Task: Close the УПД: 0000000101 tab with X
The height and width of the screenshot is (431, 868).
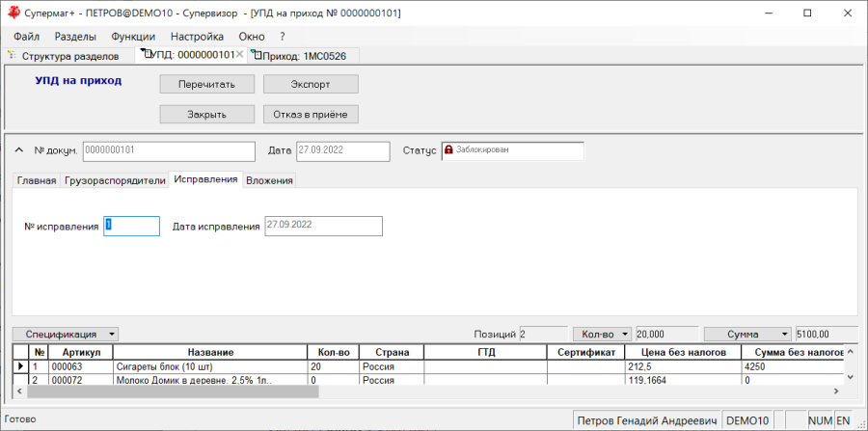Action: coord(239,55)
